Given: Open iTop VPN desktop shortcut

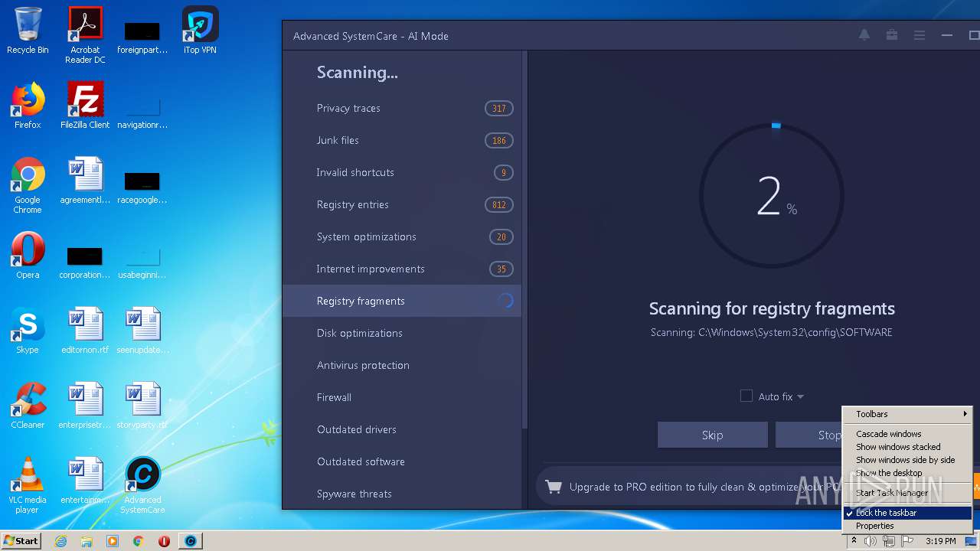Looking at the screenshot, I should tap(200, 31).
